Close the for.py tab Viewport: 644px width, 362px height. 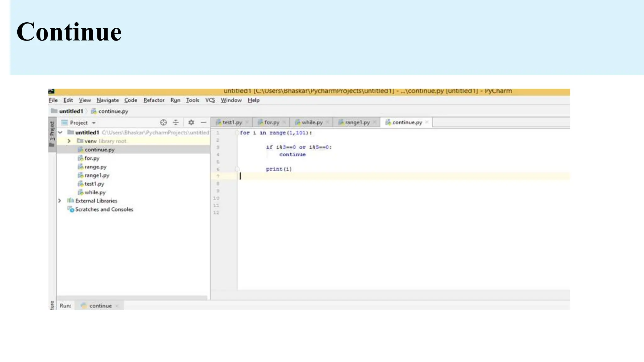click(284, 122)
